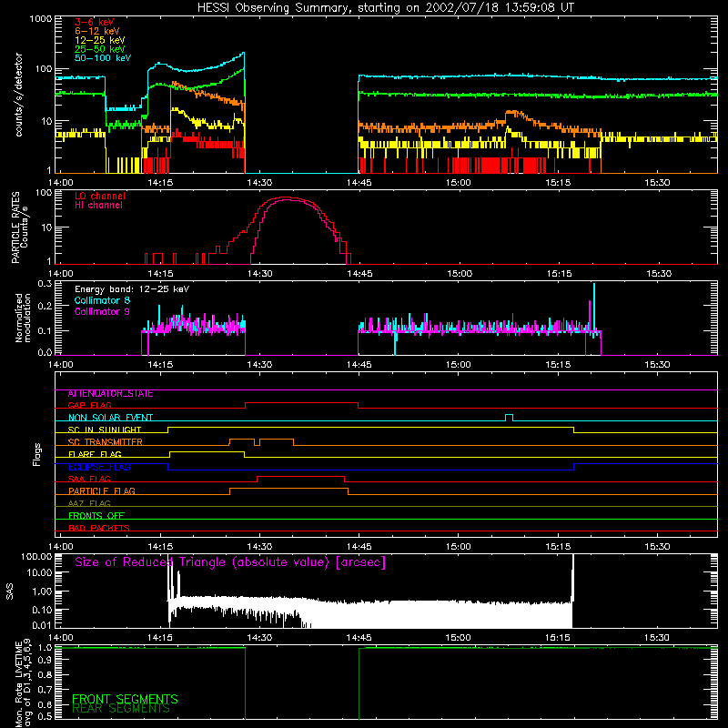Click the particle rate curve peak

[x=286, y=198]
